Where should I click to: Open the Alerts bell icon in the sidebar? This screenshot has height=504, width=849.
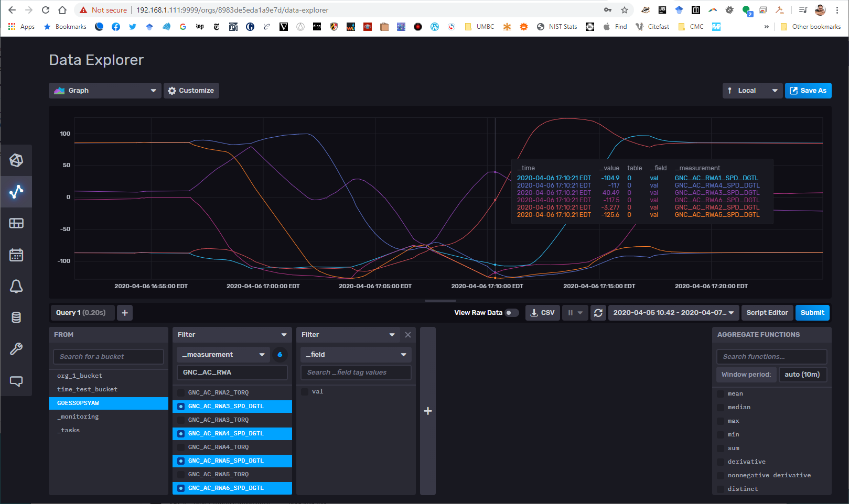coord(16,286)
